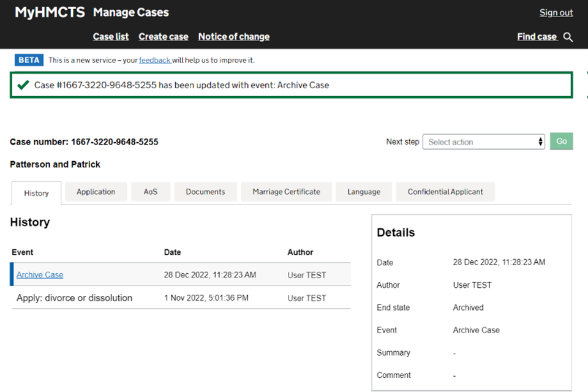Click the Sign out link
The width and height of the screenshot is (588, 392).
point(556,13)
